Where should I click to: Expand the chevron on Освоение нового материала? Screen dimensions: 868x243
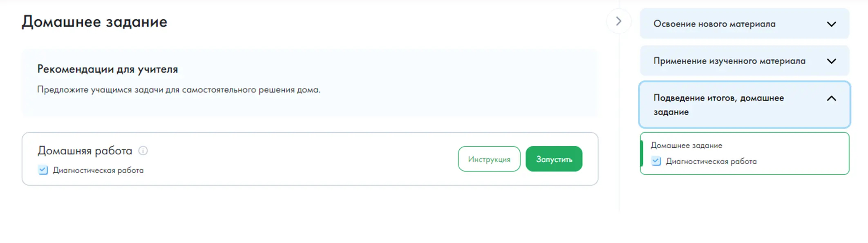pos(831,24)
